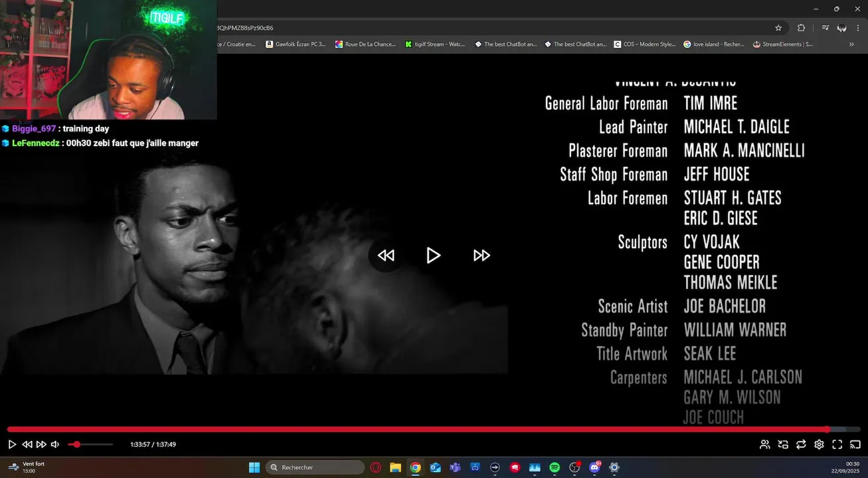Screen dimensions: 868x478
Task: Open the media control icon in Chrome toolbar
Action: coord(825,28)
